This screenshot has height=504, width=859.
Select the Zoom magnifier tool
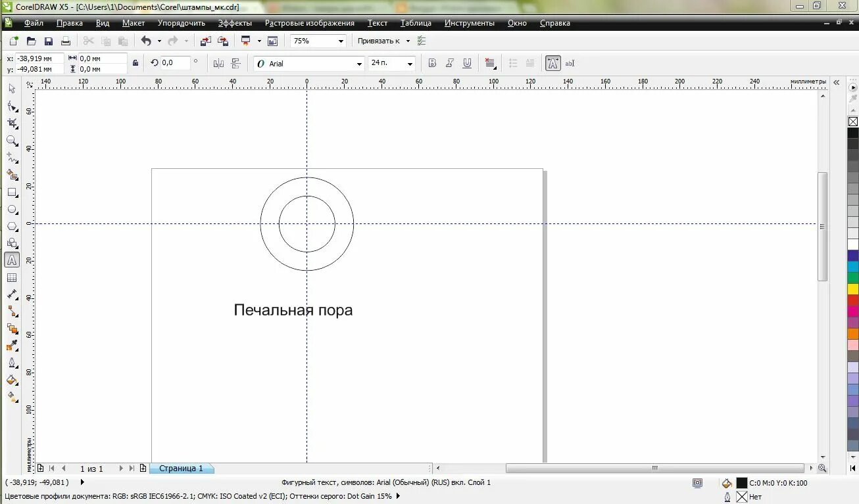click(12, 140)
